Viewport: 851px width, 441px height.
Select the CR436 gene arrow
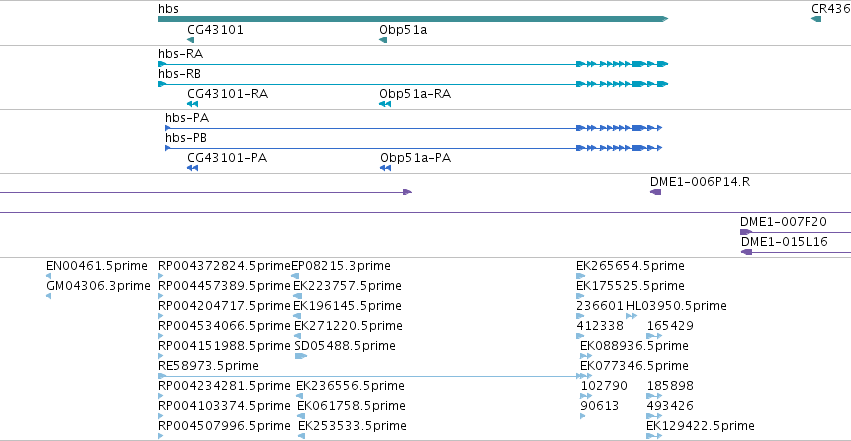point(816,19)
